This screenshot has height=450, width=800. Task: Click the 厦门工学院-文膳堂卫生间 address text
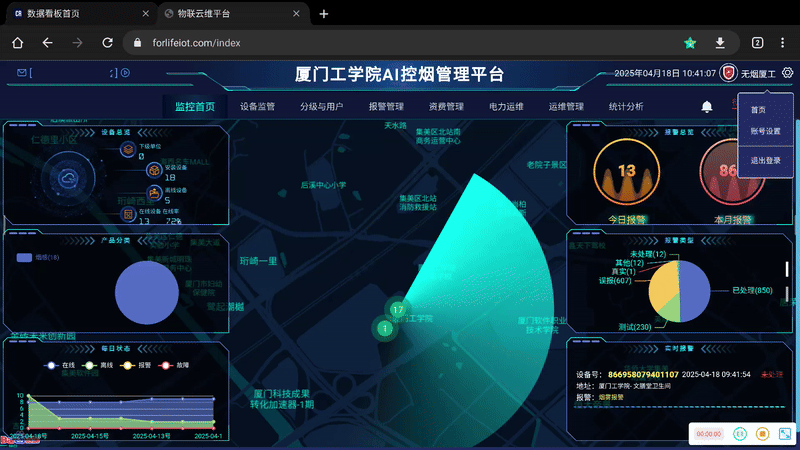[634, 386]
